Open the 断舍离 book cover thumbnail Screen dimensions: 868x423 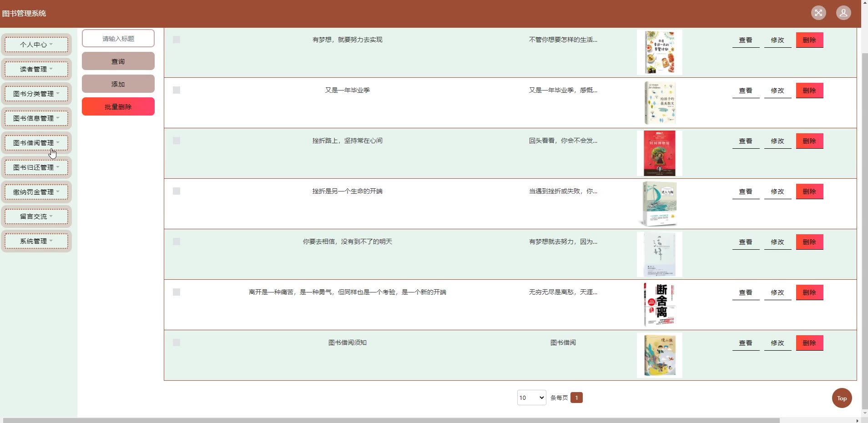[660, 305]
